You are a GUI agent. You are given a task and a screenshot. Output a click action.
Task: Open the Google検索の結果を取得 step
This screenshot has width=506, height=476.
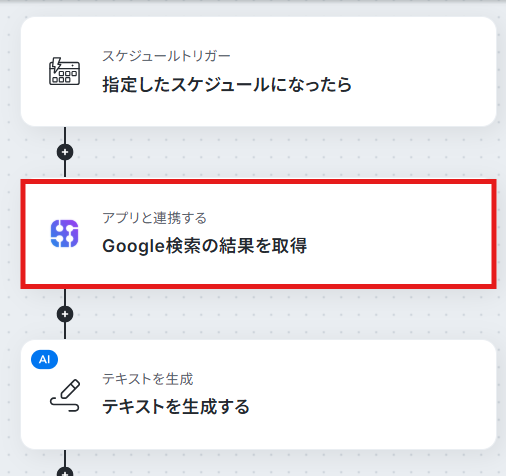point(258,234)
